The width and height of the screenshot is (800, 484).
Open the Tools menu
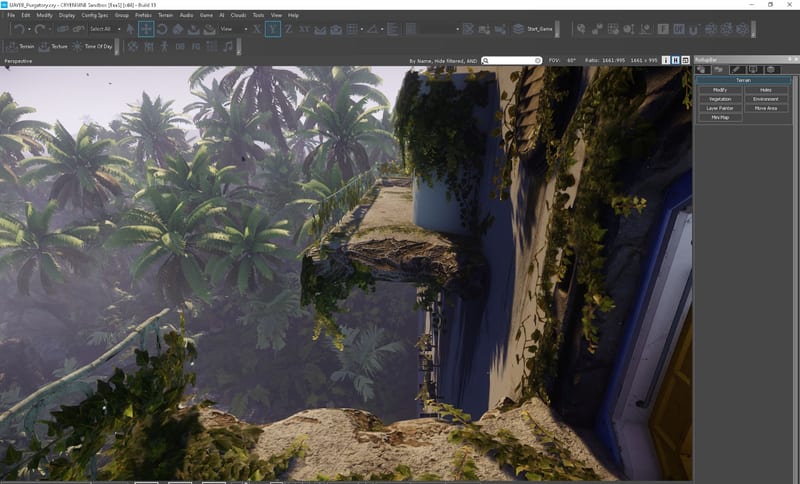coord(259,15)
